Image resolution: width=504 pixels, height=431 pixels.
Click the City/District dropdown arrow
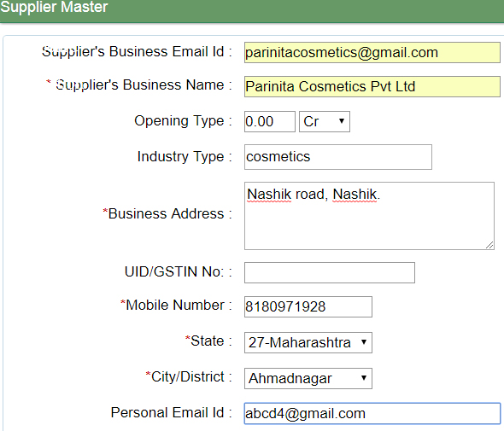pos(364,378)
